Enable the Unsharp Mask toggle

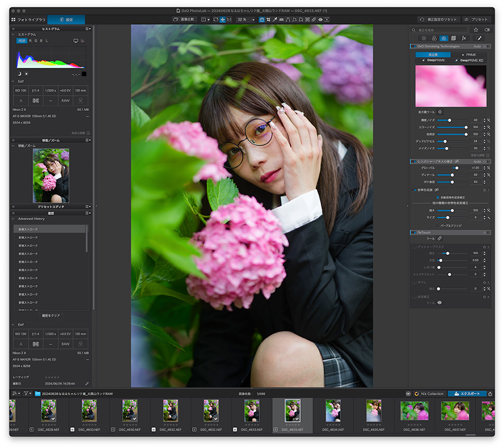(x=414, y=247)
